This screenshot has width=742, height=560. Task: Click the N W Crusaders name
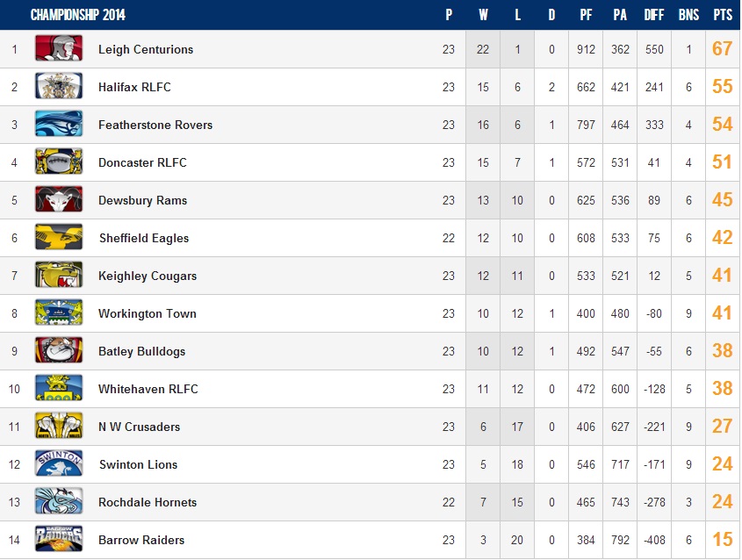pyautogui.click(x=139, y=427)
